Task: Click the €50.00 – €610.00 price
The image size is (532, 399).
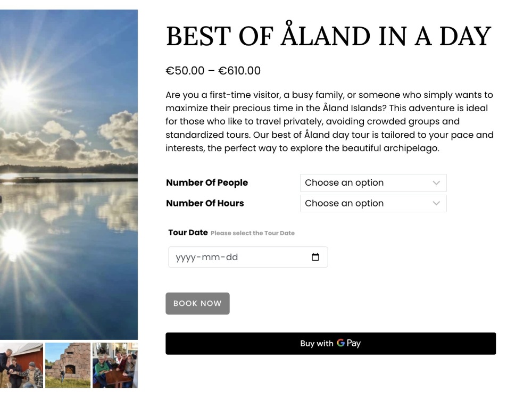Action: point(213,71)
